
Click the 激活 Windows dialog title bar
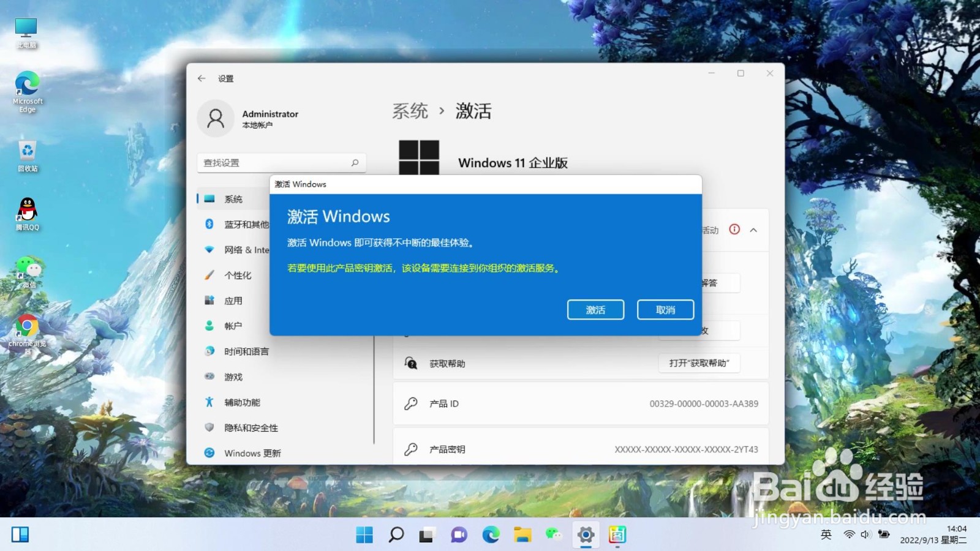[x=486, y=184]
